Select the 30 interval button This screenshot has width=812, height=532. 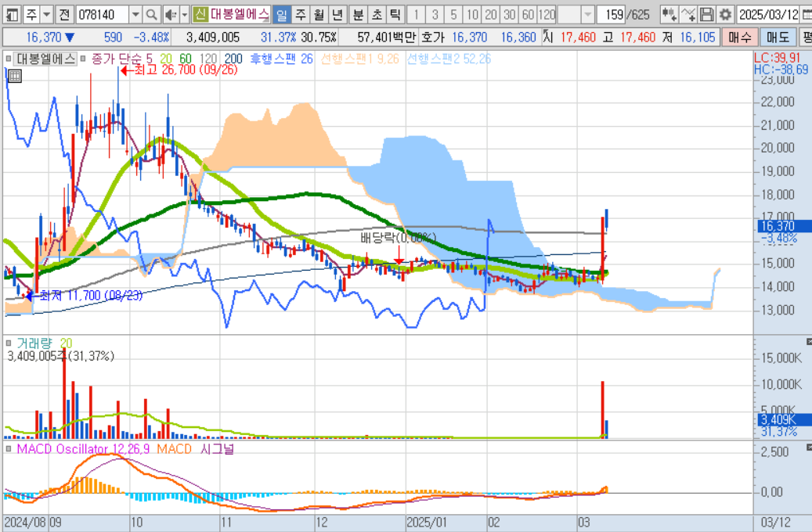510,15
